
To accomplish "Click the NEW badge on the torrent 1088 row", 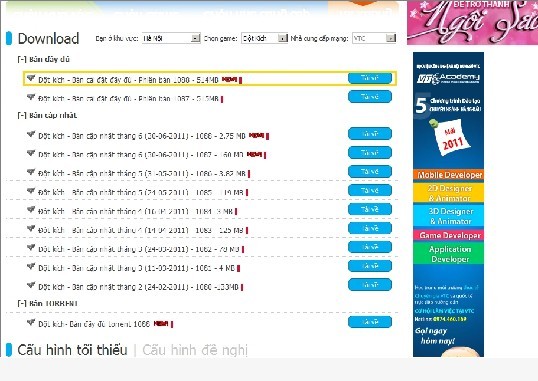I will [x=161, y=323].
